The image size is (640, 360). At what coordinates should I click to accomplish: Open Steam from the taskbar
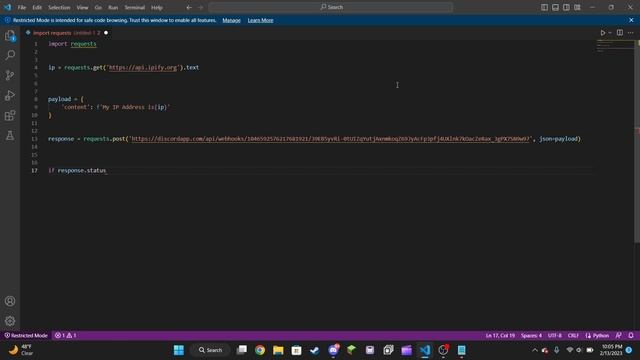(x=315, y=350)
